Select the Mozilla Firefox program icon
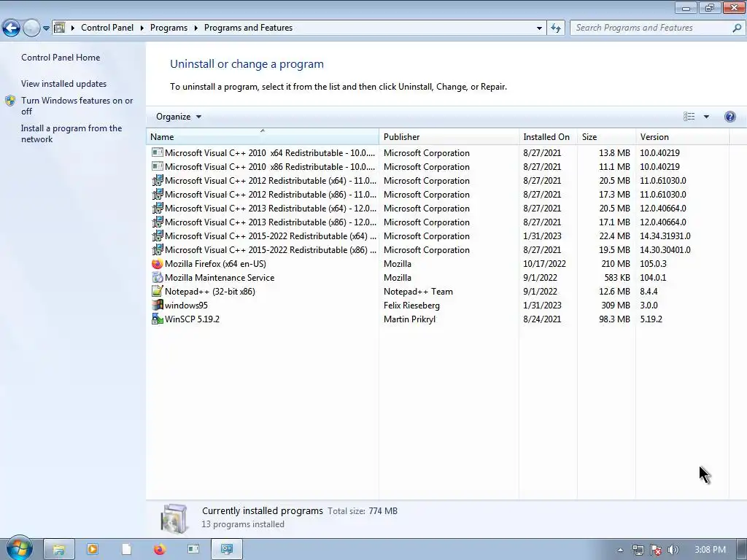Screen dimensions: 747x560 (158, 263)
